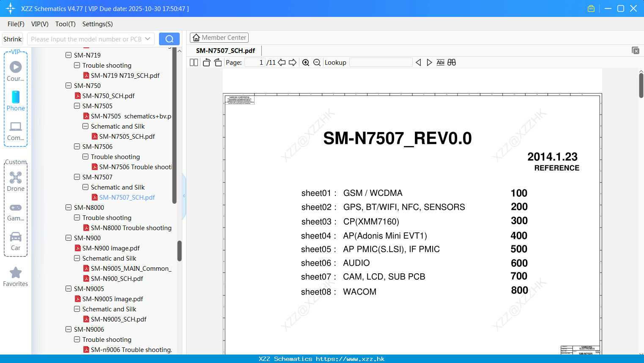Screen dimensions: 644x363
Task: Collapse the SM-N7505 tree node
Action: [x=77, y=106]
